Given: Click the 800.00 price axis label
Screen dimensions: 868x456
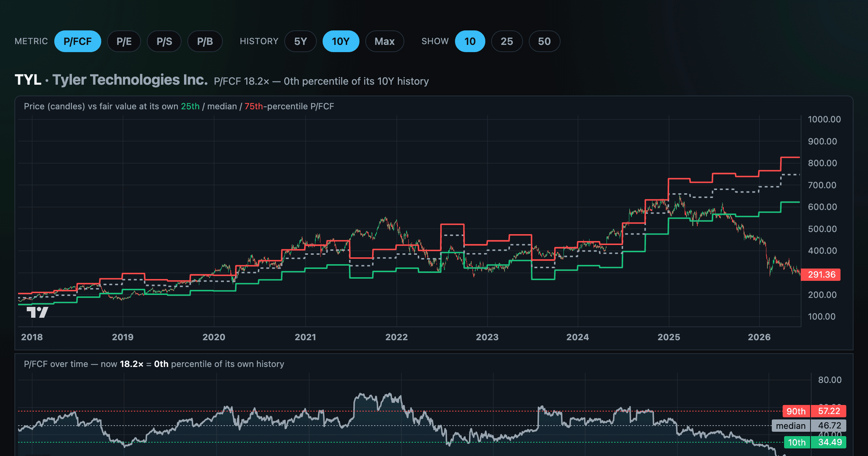Looking at the screenshot, I should [822, 163].
